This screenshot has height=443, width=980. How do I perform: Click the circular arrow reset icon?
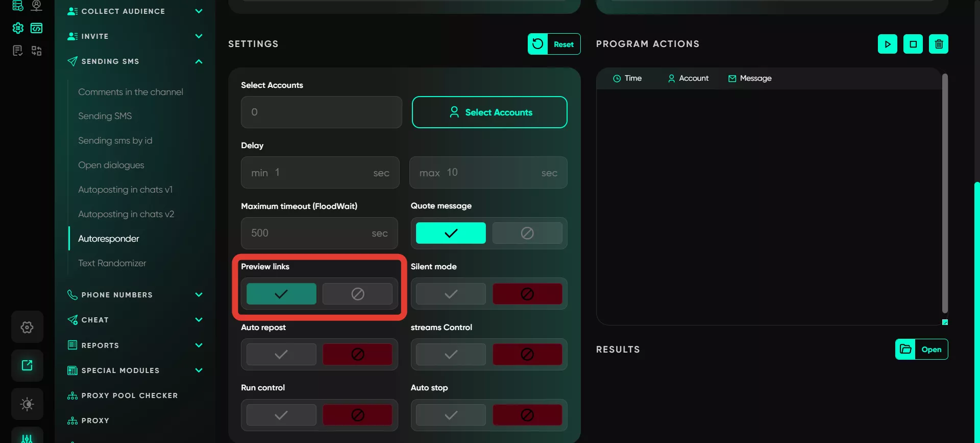538,44
